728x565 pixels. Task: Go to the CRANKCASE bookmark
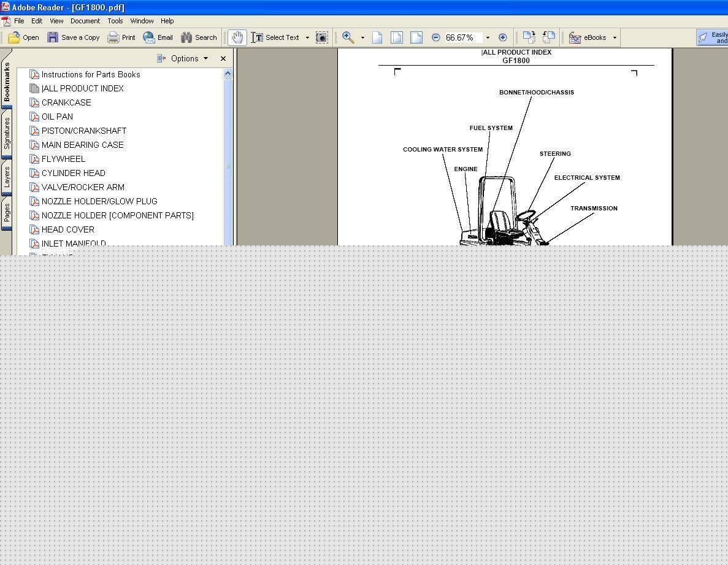(x=66, y=102)
